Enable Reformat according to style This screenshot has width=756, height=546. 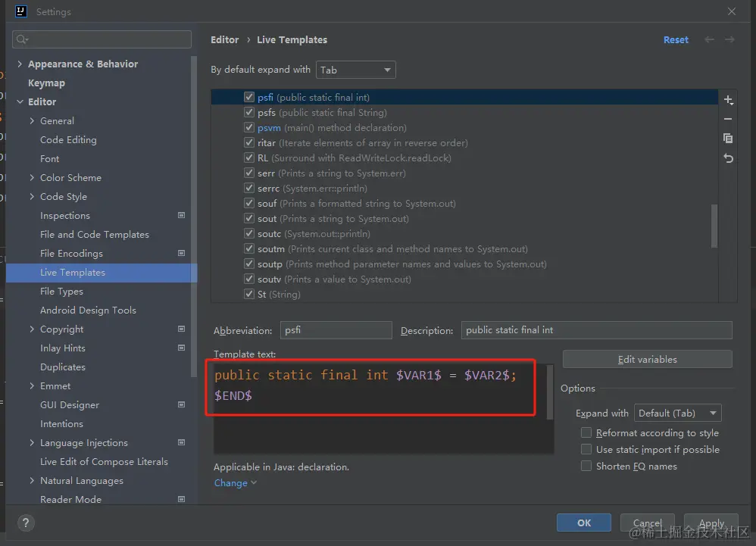click(586, 432)
